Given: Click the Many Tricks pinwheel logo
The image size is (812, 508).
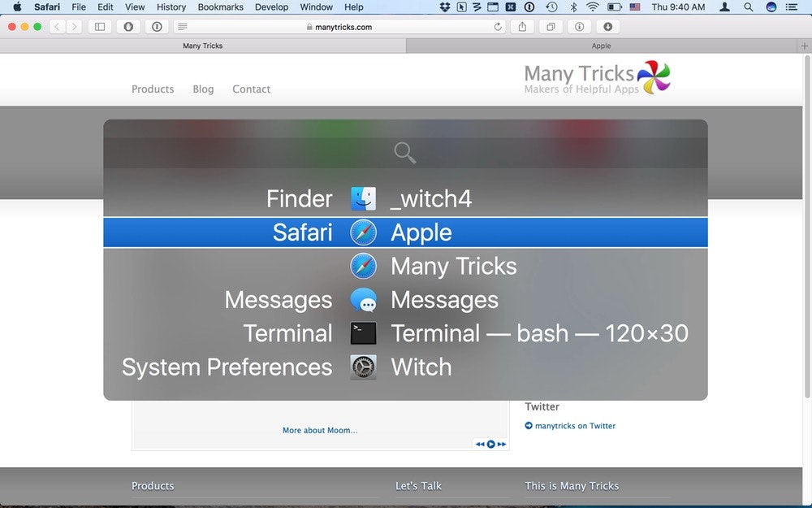Looking at the screenshot, I should click(654, 77).
